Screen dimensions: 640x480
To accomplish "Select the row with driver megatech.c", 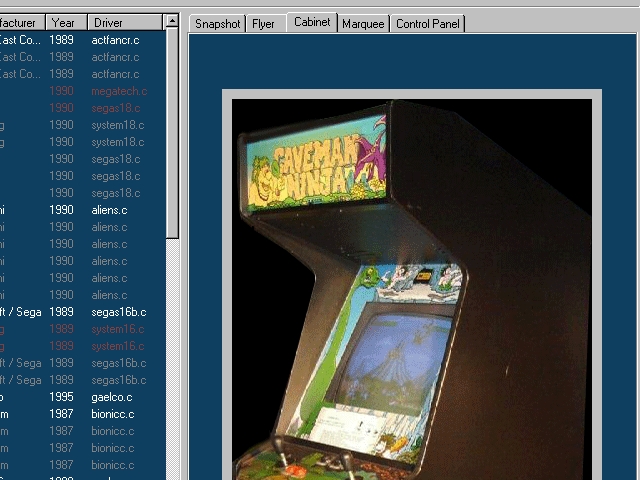I will pos(83,91).
